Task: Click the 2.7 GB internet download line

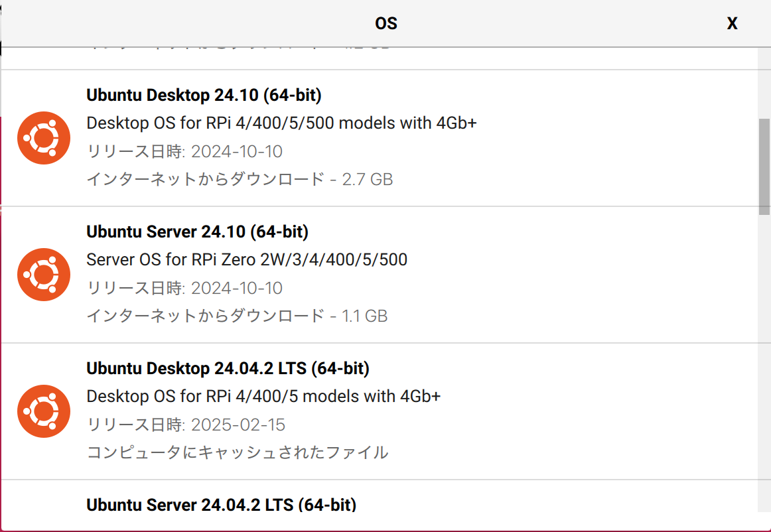Action: [x=240, y=179]
